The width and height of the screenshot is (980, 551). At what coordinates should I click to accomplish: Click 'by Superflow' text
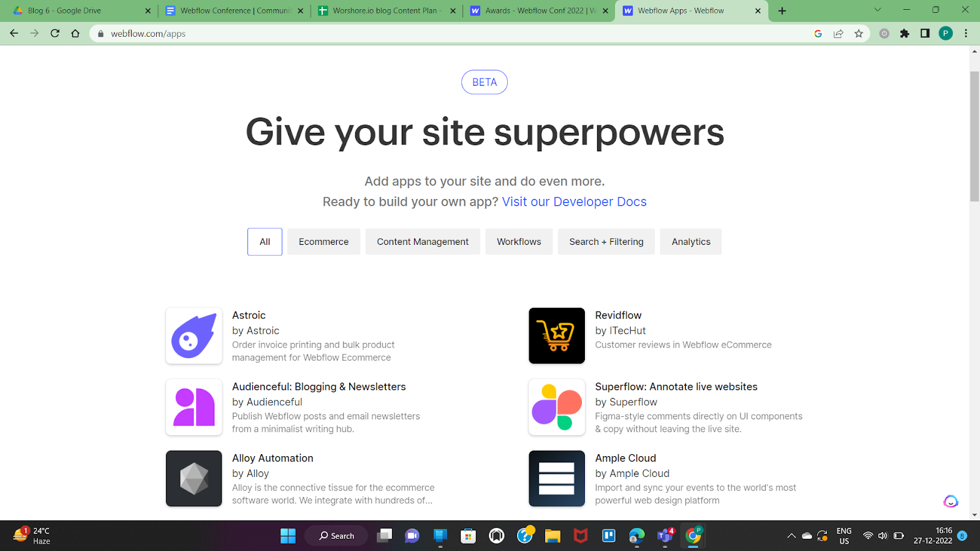(x=626, y=402)
